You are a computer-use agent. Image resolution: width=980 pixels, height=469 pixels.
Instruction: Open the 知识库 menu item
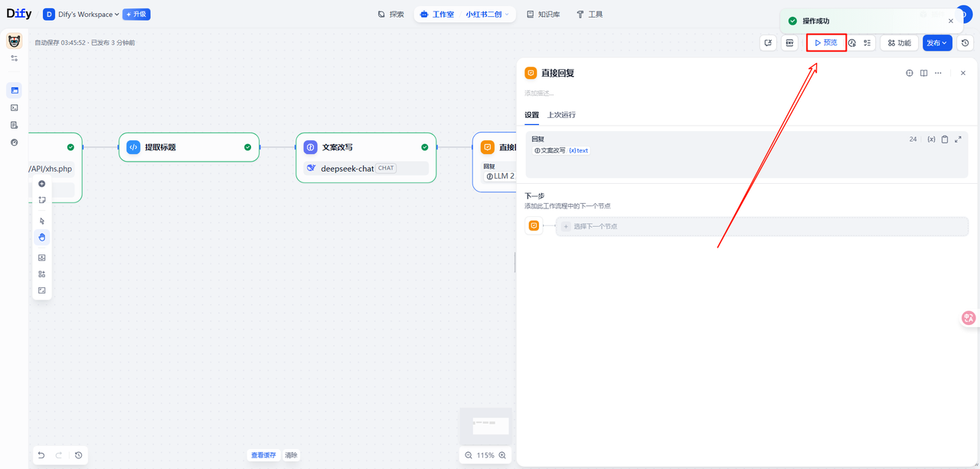(543, 15)
